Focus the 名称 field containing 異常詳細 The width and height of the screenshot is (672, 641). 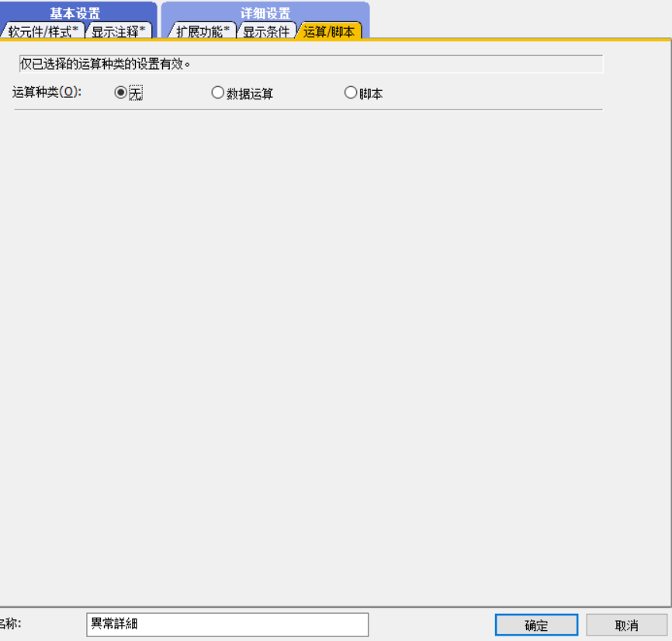pos(227,624)
